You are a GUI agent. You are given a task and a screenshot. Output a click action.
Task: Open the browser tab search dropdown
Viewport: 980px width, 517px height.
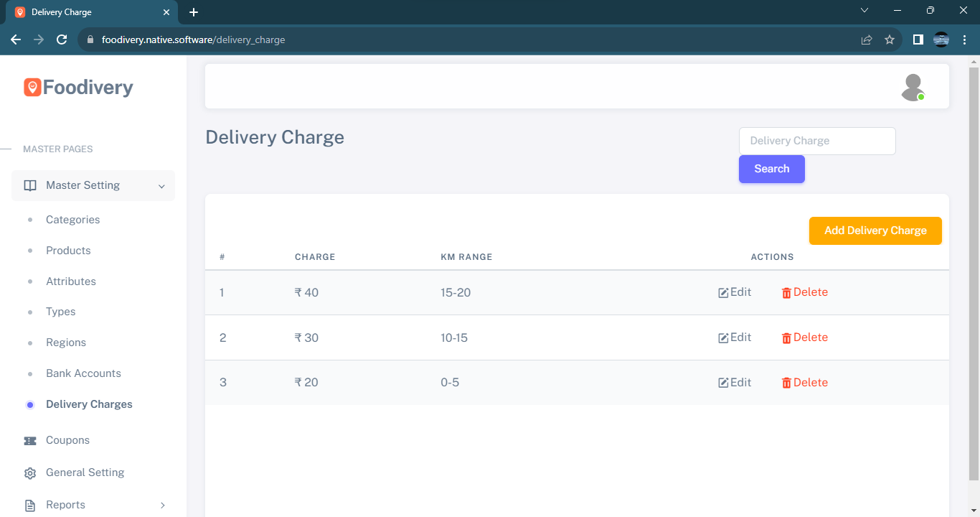pos(864,11)
